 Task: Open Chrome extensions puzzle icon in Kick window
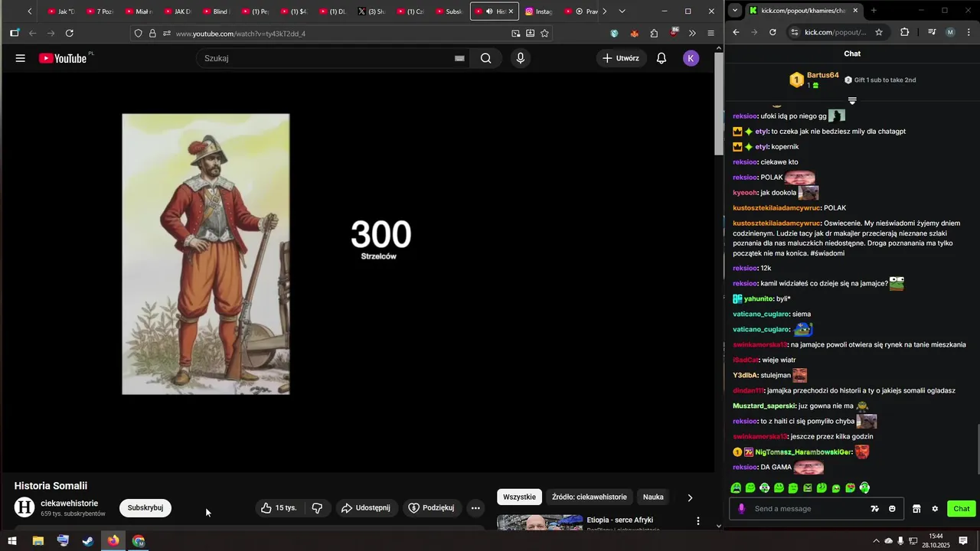(x=905, y=32)
